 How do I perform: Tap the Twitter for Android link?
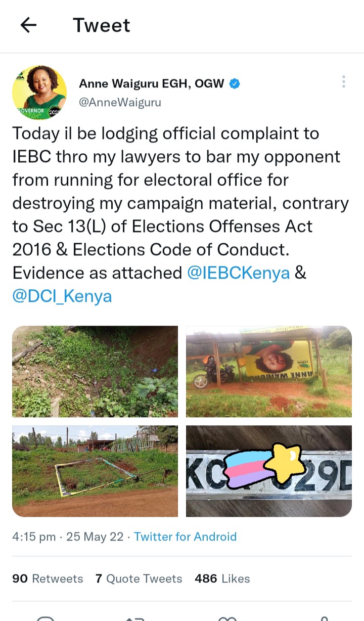(x=185, y=537)
